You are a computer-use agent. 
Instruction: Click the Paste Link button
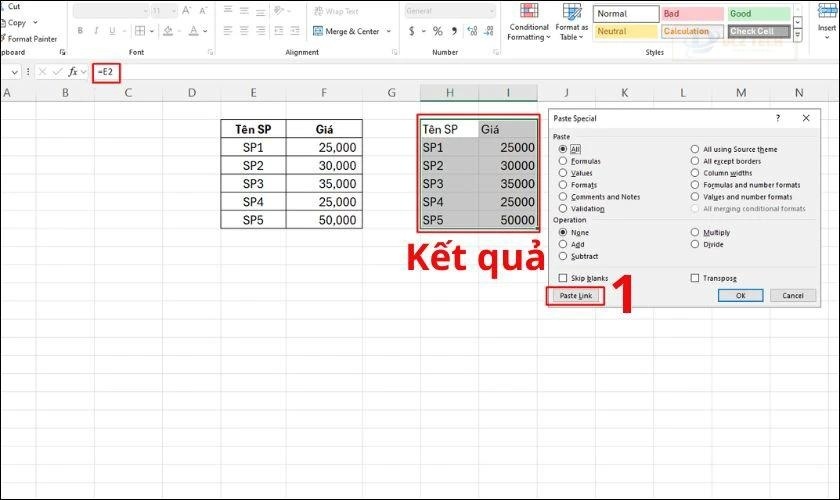(576, 295)
